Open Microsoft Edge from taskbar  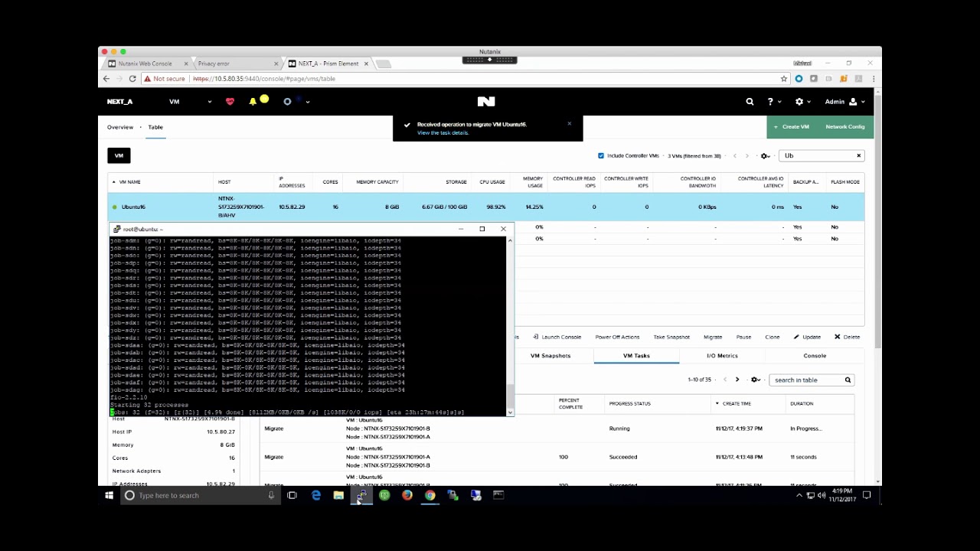pos(316,495)
